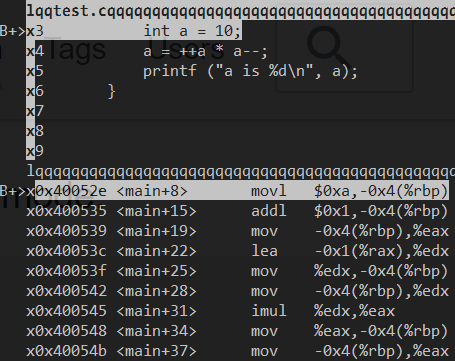Viewport: 455px width, 361px height.
Task: Select assembly row 0x400542 main+28 mov
Action: point(237,291)
